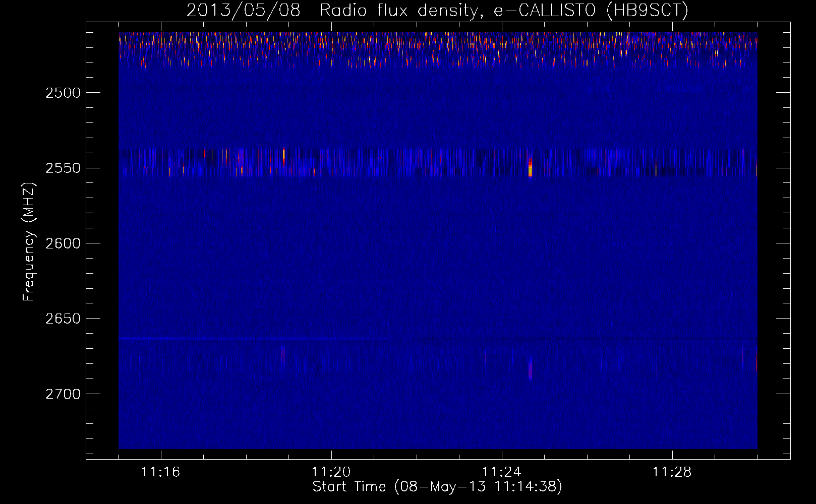Click the plot title "Radio flux density, e-CALLISTO (HB9SCT)"
The image size is (816, 504).
(504, 10)
